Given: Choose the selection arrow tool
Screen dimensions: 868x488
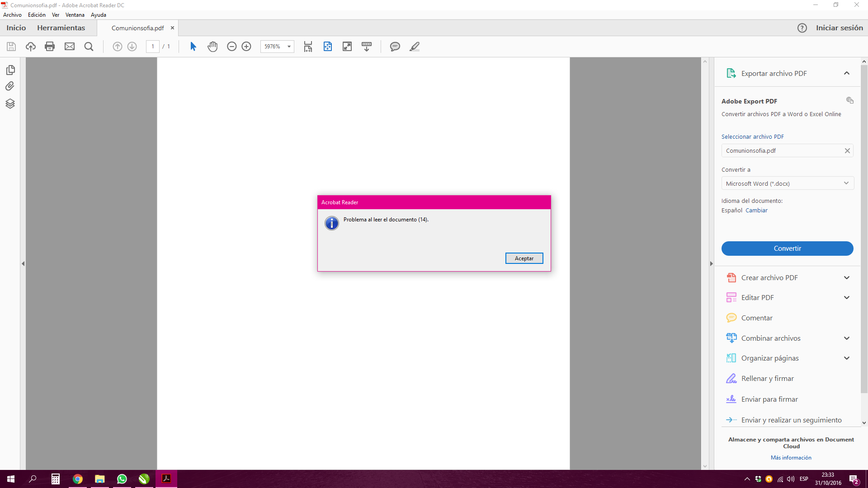Looking at the screenshot, I should [x=193, y=47].
